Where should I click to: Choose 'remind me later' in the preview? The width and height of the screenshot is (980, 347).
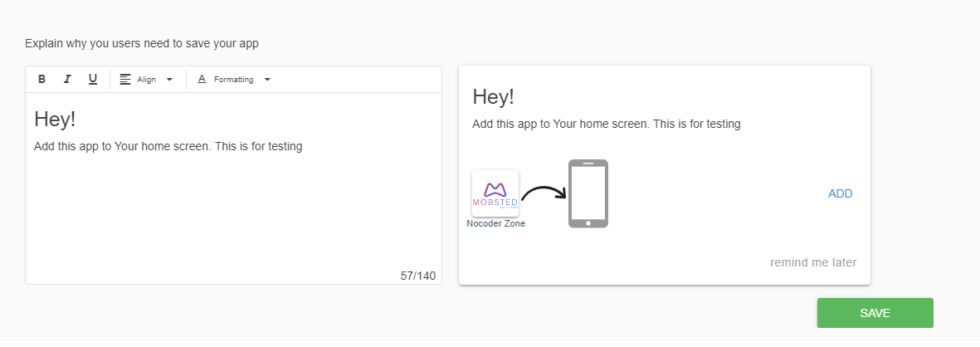point(813,262)
